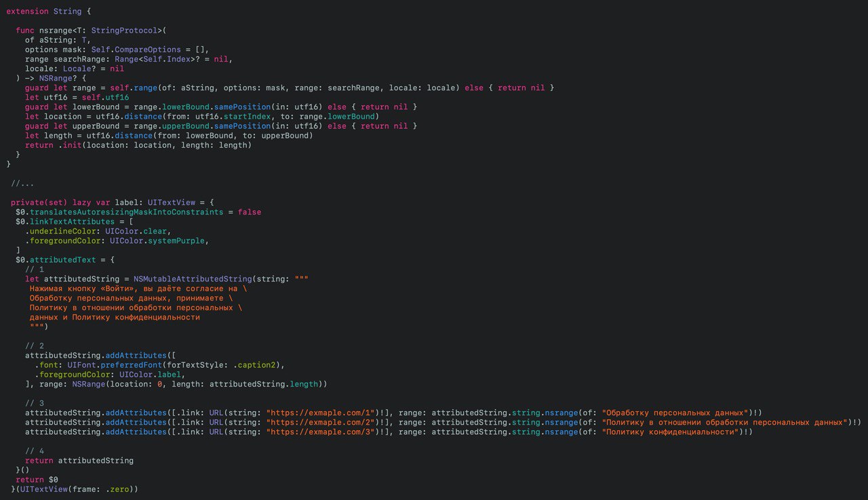This screenshot has height=500, width=868.
Task: Click 'linkTextAttributes'
Action: pos(72,222)
